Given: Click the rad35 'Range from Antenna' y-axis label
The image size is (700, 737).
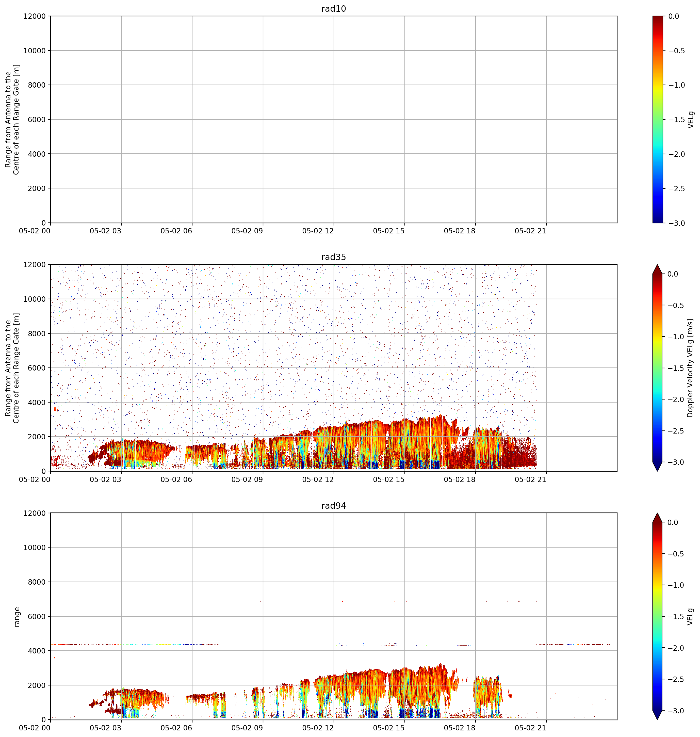Looking at the screenshot, I should click(x=12, y=368).
